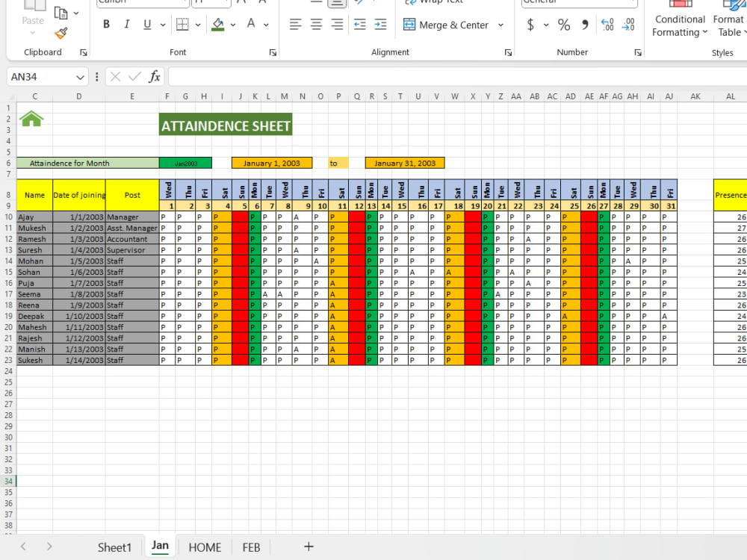The height and width of the screenshot is (560, 747).
Task: Click Insert Function fx button
Action: point(155,77)
